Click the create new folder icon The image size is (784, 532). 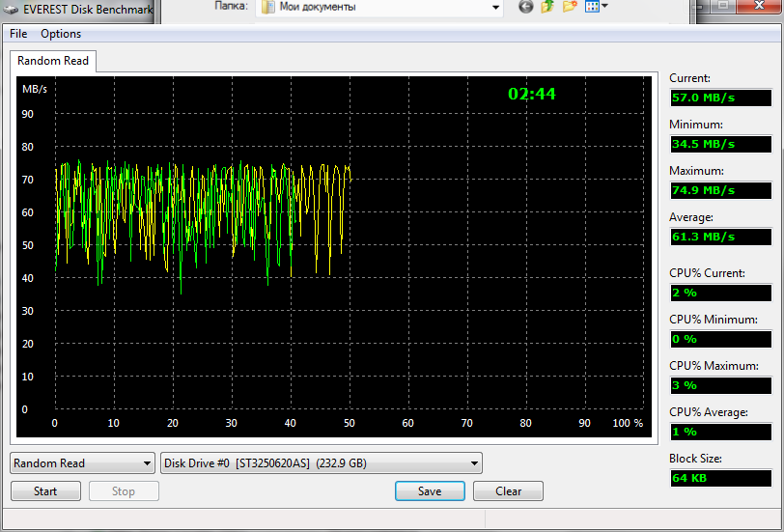570,7
